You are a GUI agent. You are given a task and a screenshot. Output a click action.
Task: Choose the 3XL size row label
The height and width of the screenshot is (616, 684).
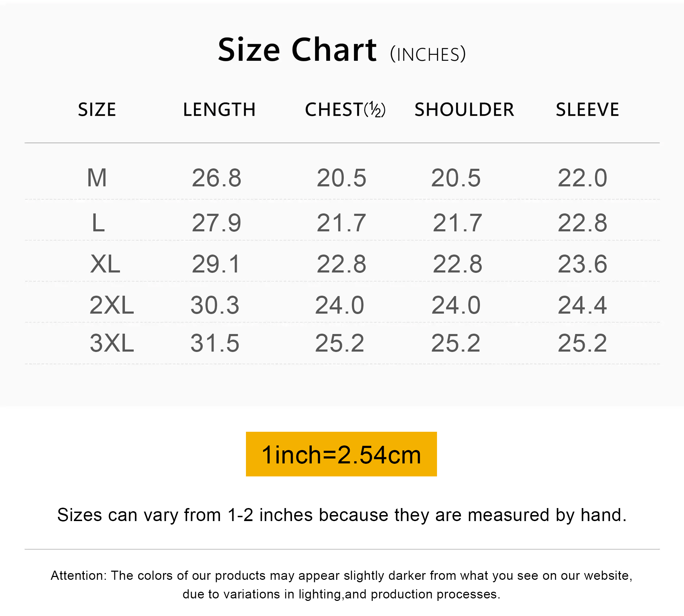tap(112, 343)
